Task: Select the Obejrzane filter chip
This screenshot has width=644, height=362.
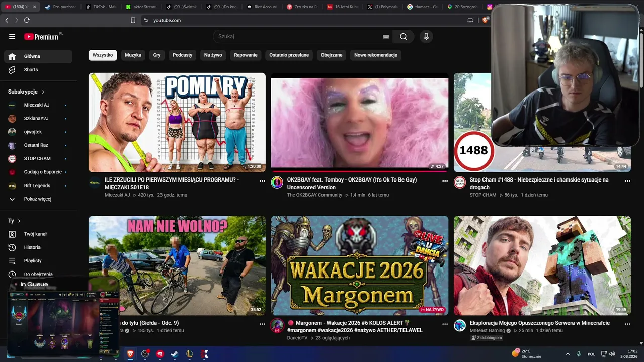Action: [x=332, y=55]
